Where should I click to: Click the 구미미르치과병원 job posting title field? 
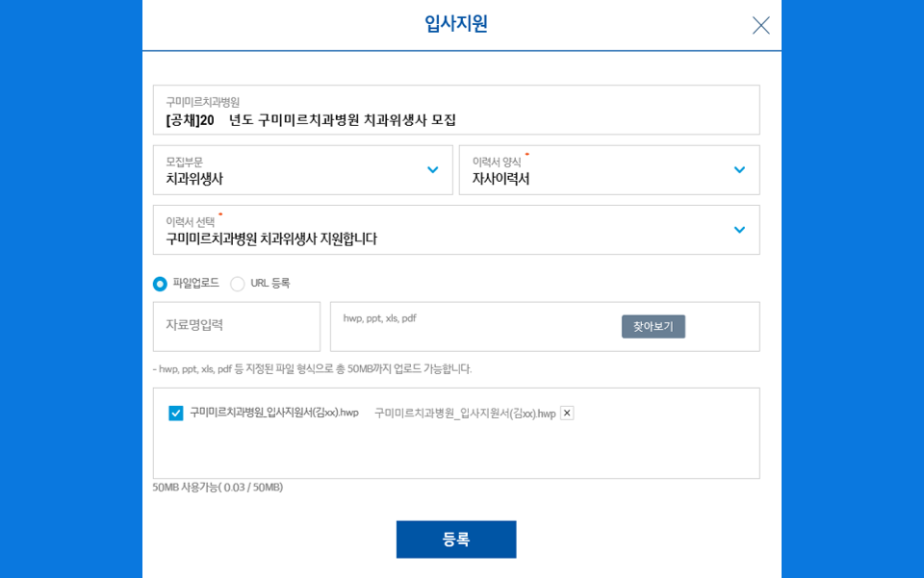[x=455, y=111]
